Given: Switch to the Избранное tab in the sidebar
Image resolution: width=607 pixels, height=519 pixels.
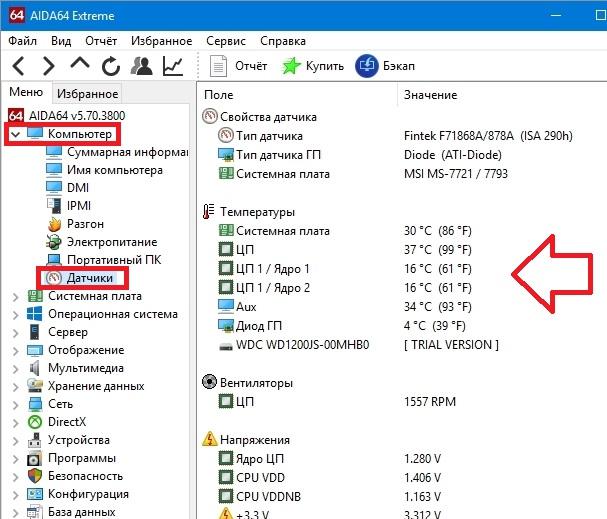Looking at the screenshot, I should pos(87,94).
